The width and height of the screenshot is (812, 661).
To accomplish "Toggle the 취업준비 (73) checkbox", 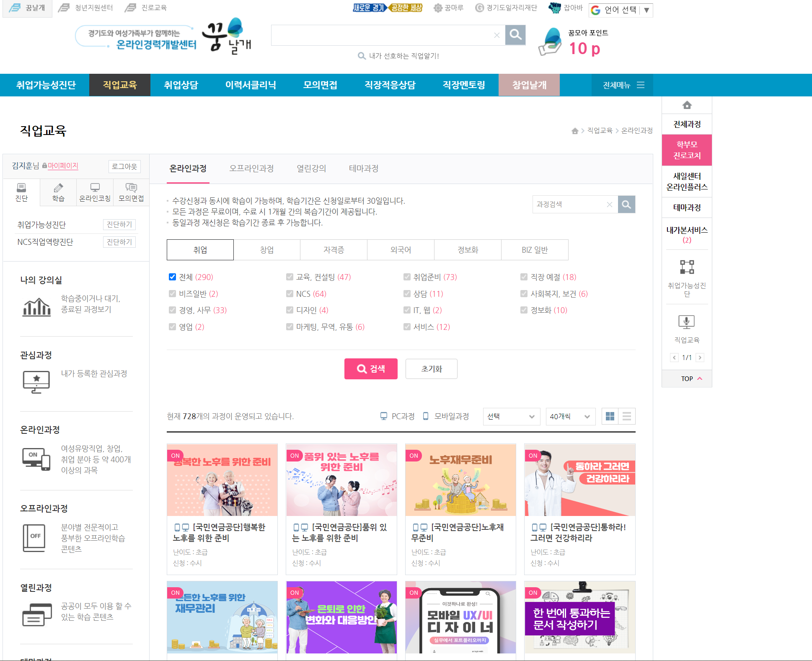I will click(x=407, y=277).
